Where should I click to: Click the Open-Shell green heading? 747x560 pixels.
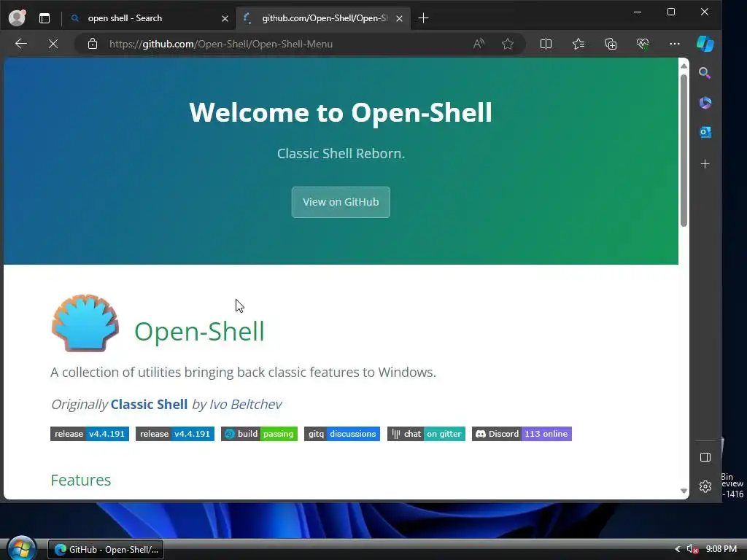tap(199, 332)
